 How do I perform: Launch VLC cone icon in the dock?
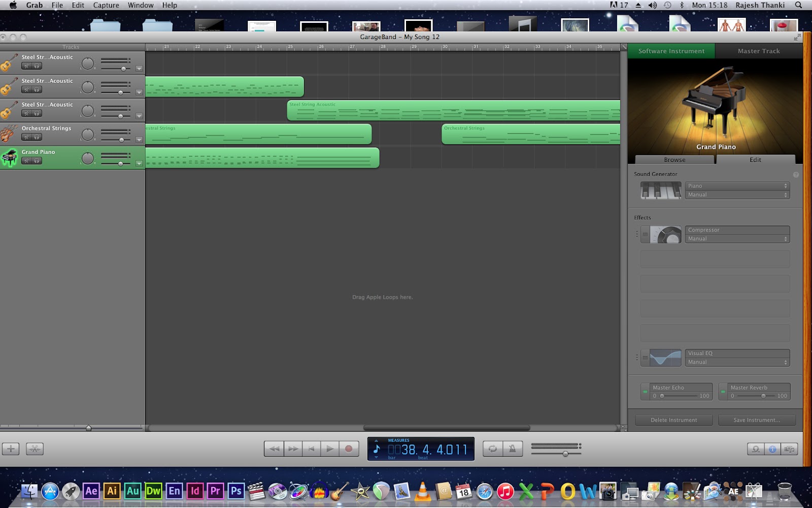[422, 491]
